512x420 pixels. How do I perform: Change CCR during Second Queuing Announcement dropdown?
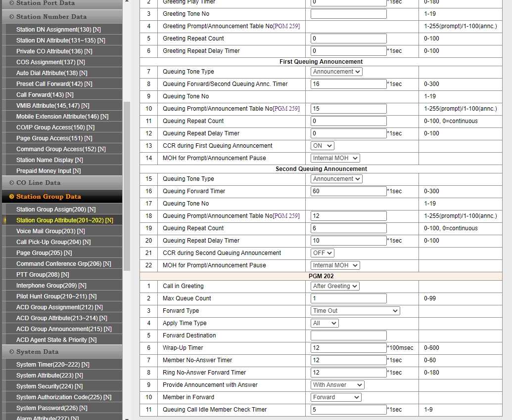pos(323,253)
